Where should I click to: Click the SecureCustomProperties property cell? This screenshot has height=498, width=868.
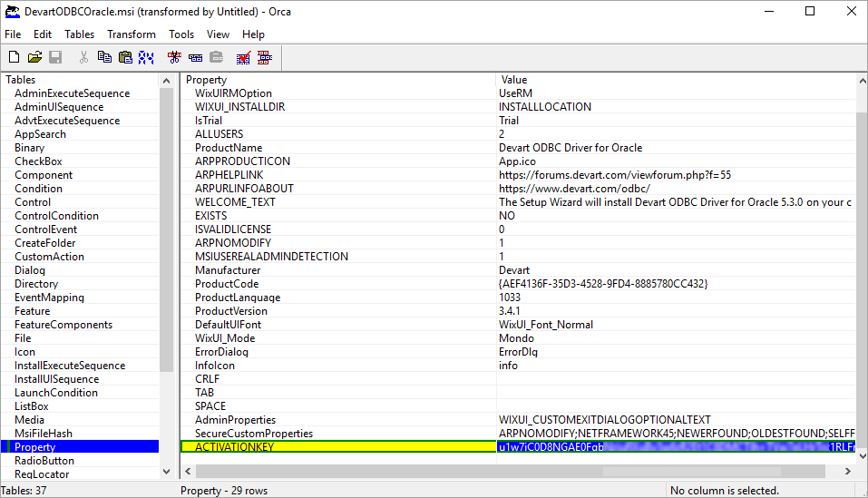[337, 434]
